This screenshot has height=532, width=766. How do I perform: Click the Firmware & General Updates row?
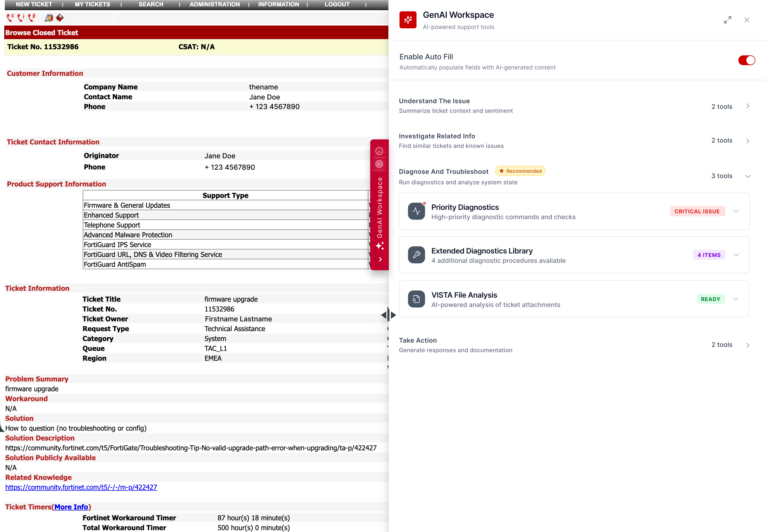pos(225,205)
